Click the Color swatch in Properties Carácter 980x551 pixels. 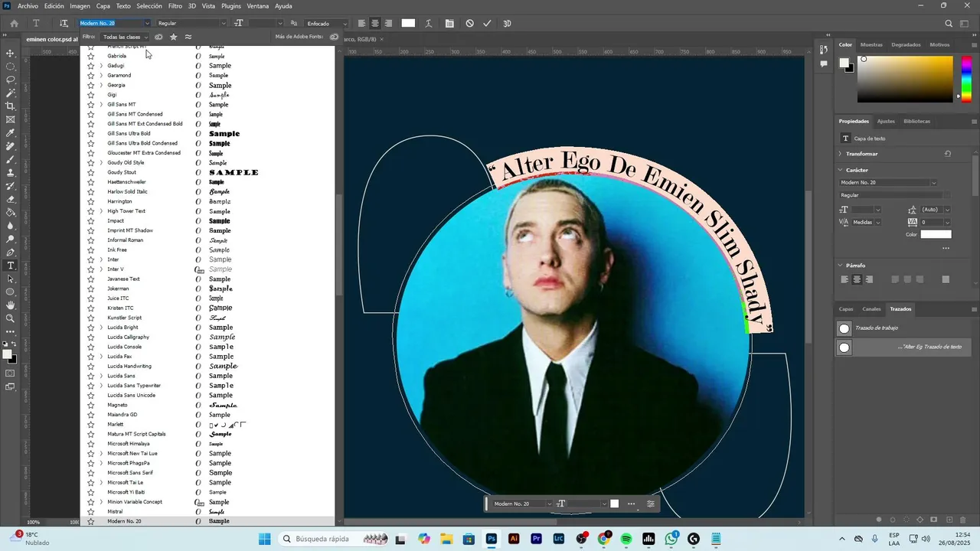pos(936,234)
